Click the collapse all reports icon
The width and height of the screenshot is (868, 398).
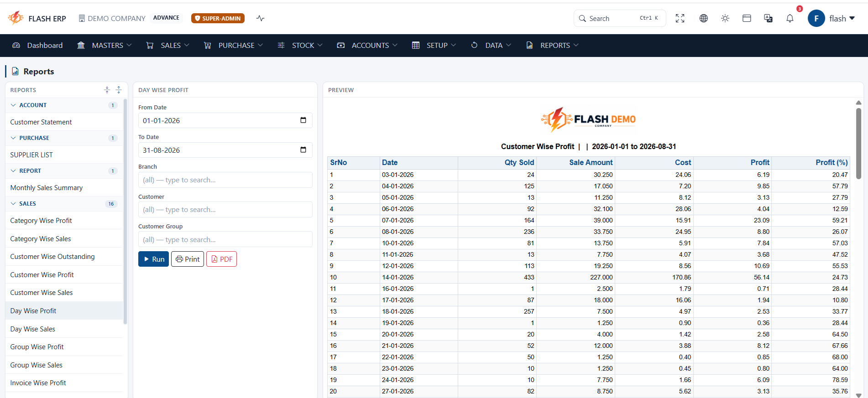[x=107, y=90]
